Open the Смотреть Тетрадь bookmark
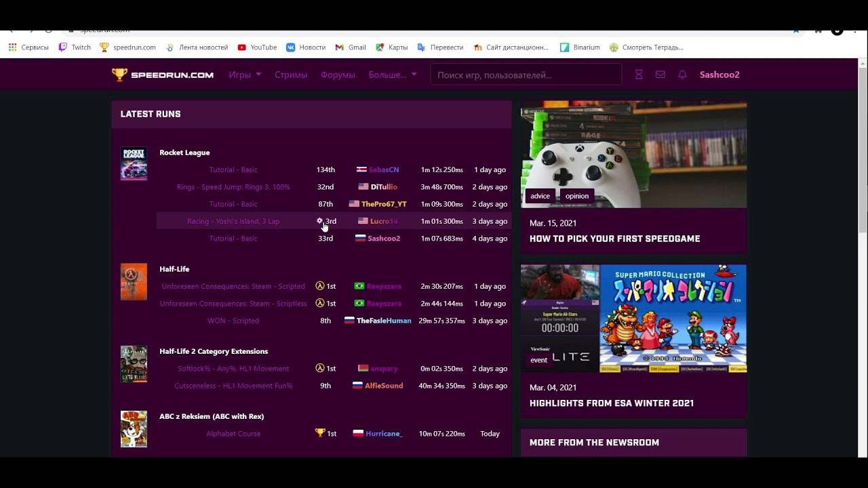 [646, 47]
